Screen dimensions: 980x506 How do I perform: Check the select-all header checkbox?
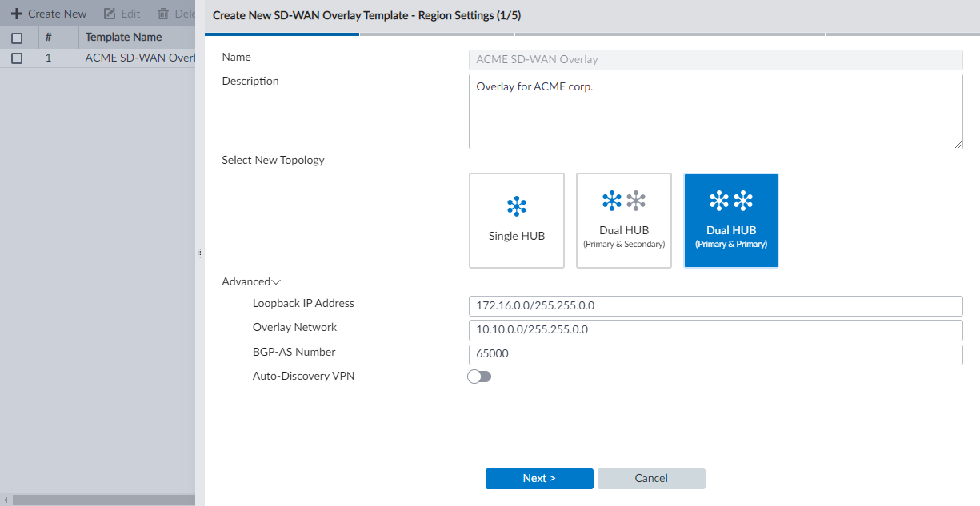point(17,38)
